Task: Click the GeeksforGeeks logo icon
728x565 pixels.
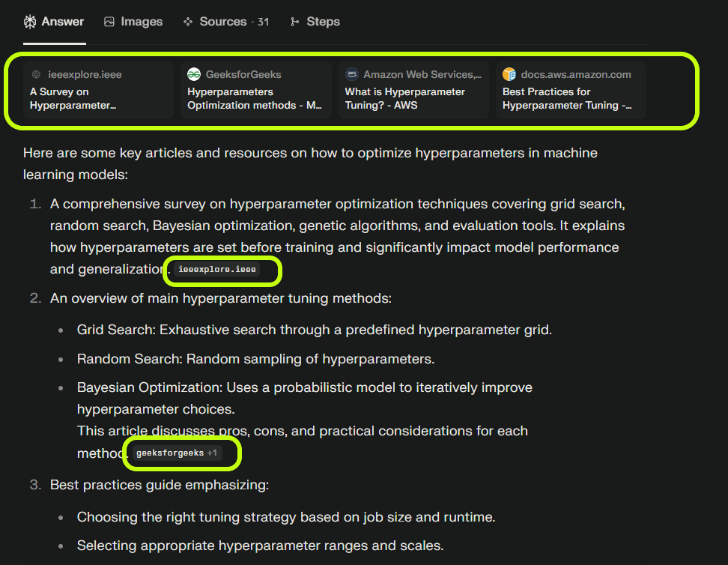Action: pyautogui.click(x=193, y=74)
